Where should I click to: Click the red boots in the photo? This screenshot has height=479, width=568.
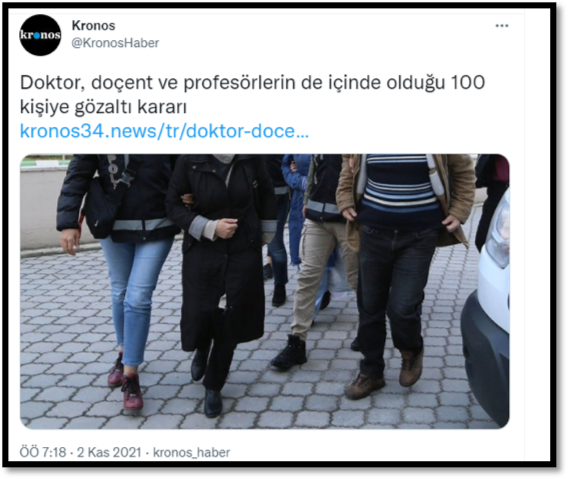point(125,382)
